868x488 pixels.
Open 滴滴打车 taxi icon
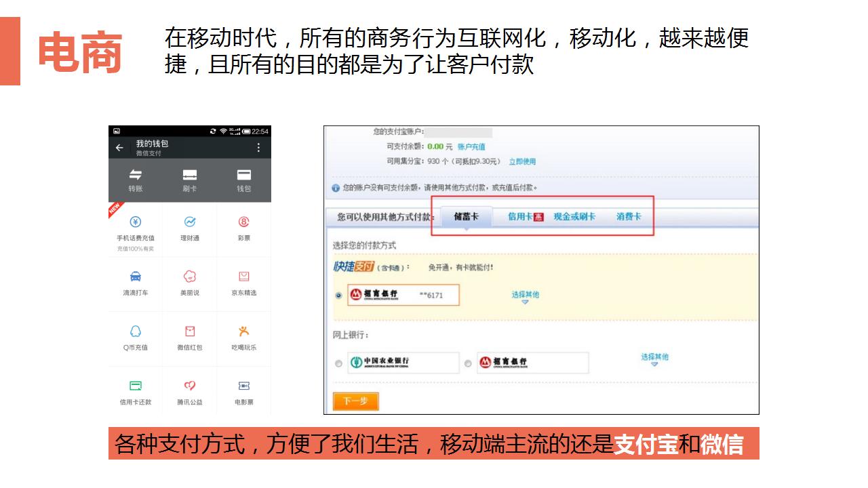point(136,277)
